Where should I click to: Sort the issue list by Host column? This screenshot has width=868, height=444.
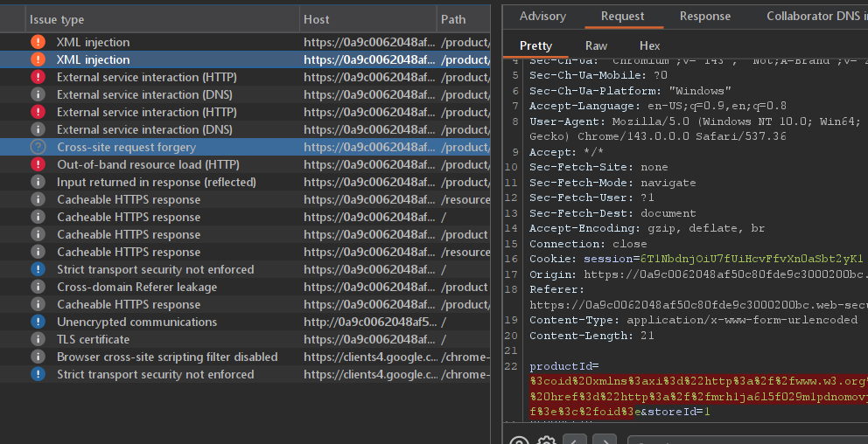click(x=317, y=19)
